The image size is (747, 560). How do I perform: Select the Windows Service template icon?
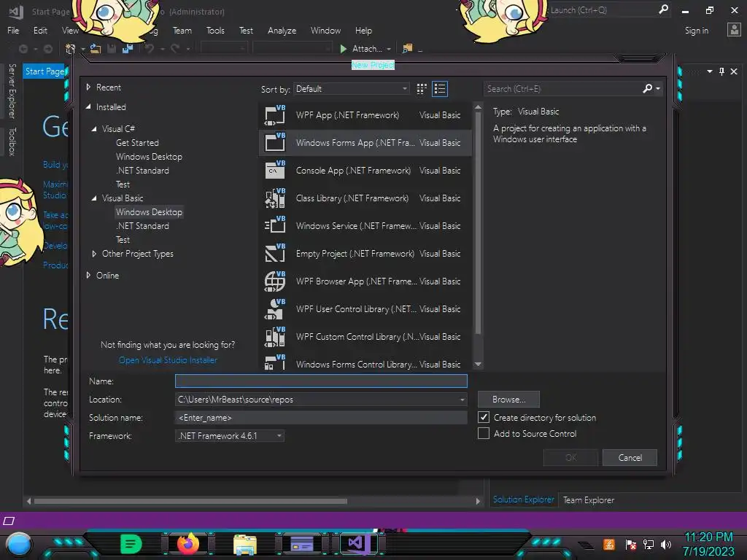(x=275, y=225)
